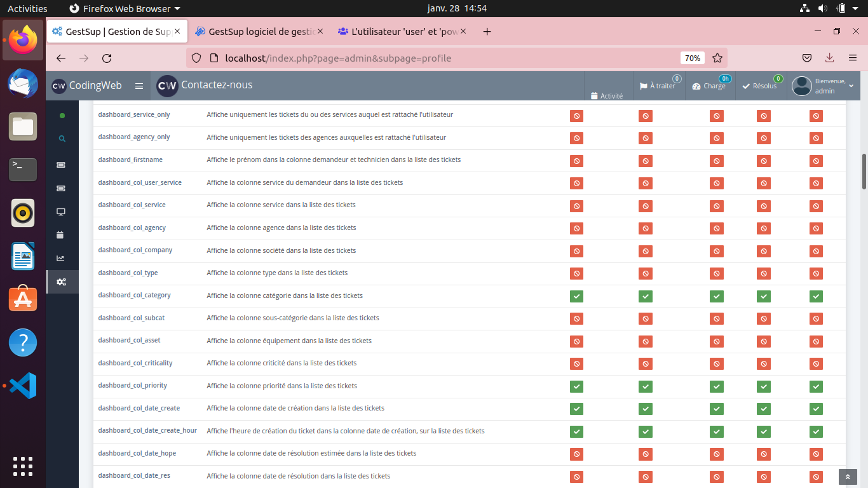Open Thunderbird Mail from the dock
This screenshot has width=868, height=488.
pyautogui.click(x=23, y=83)
